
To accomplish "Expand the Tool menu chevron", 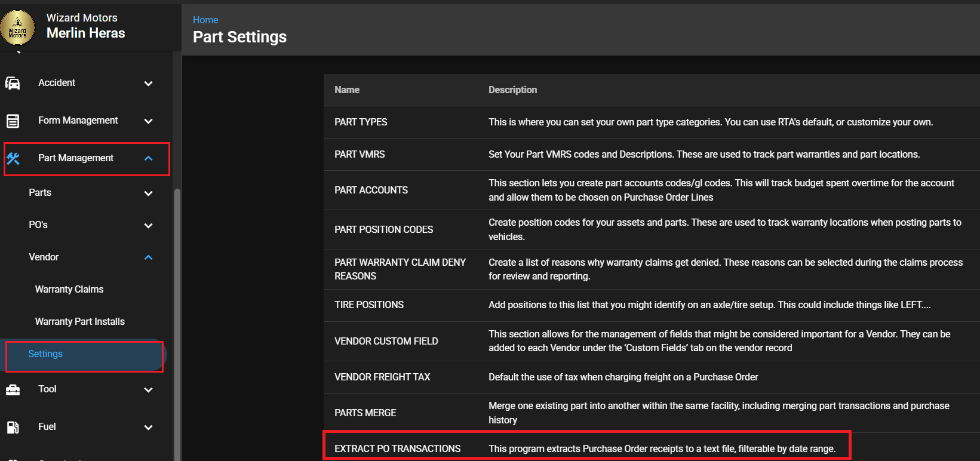I will pos(148,390).
